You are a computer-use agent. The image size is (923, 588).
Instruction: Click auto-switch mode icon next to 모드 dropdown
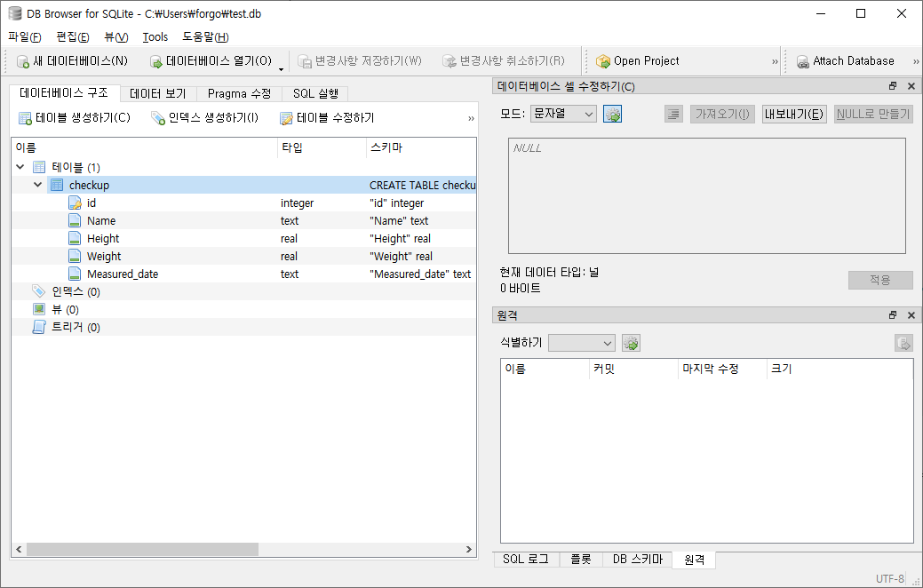(x=612, y=115)
